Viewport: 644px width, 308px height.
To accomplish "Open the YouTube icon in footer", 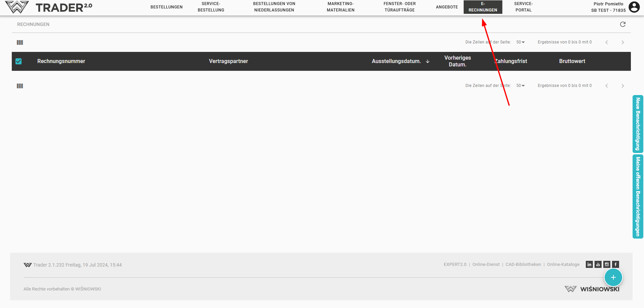I will (598, 265).
